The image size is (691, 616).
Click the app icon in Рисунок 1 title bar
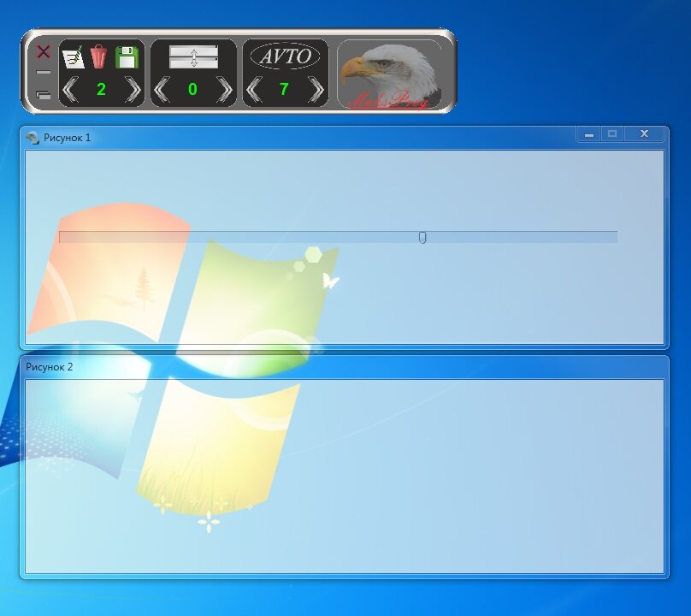(32, 138)
